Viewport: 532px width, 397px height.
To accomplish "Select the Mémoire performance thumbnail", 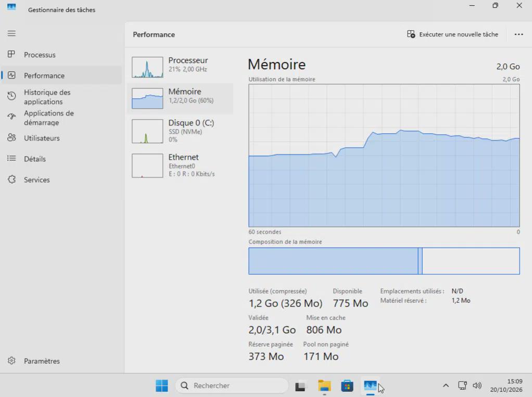I will pos(148,98).
